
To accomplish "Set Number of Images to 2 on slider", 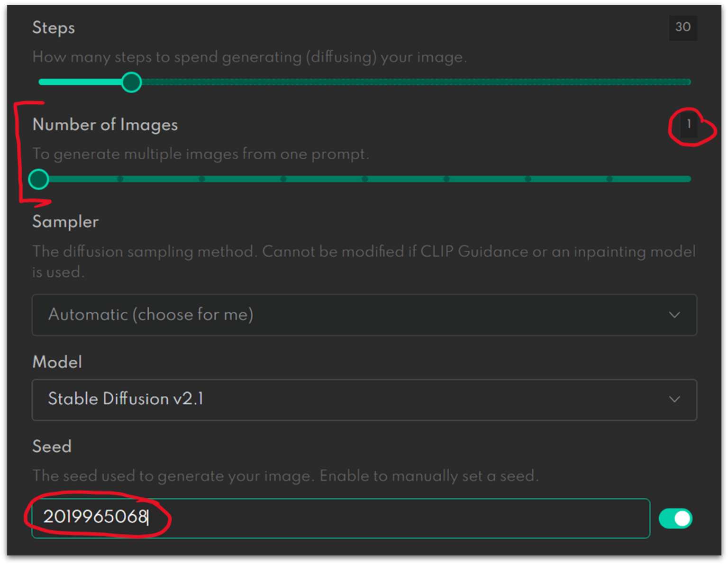I will 120,179.
